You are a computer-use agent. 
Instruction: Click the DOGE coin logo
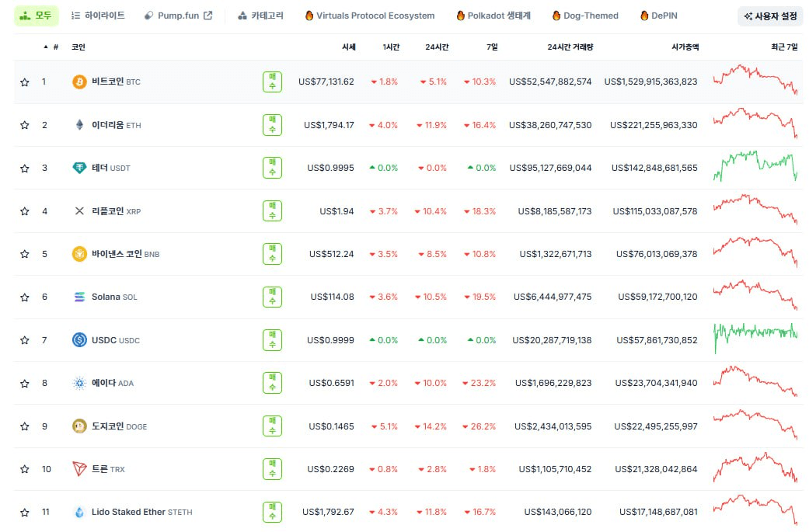point(79,426)
